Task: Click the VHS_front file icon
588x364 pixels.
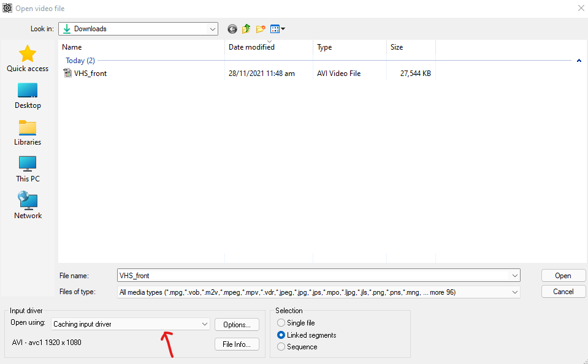Action: [67, 73]
